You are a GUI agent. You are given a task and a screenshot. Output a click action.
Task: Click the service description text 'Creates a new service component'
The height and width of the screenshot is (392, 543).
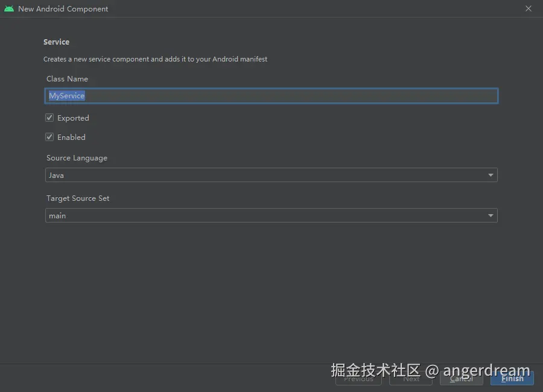tap(155, 59)
